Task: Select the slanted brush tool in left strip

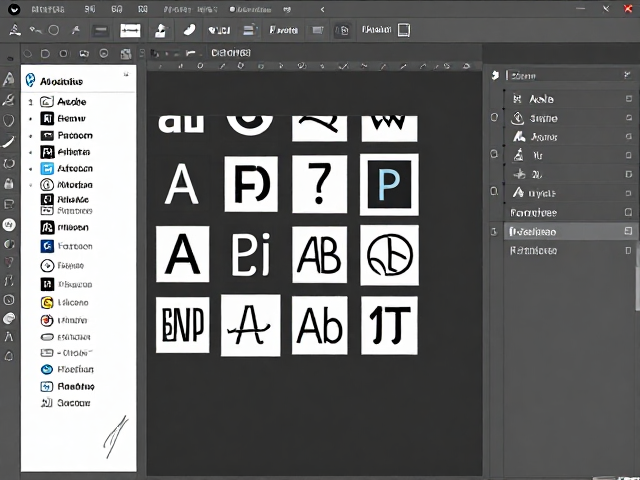Action: tap(9, 142)
